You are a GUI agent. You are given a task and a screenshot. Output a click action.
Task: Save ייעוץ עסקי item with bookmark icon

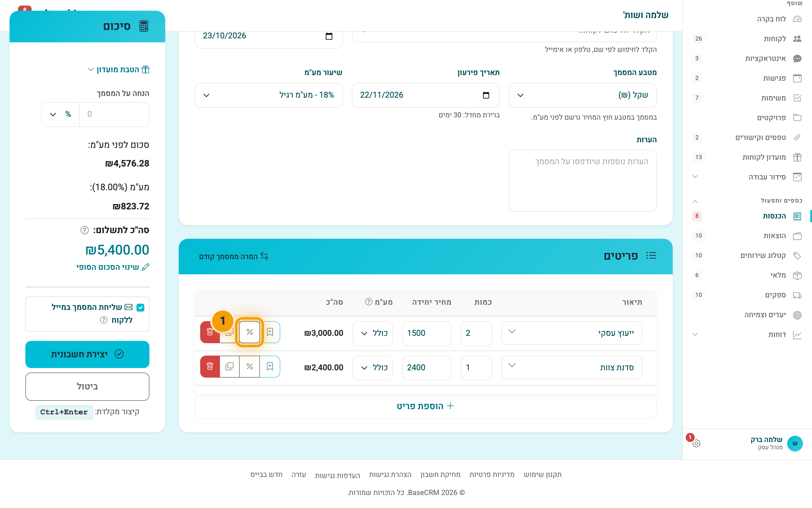270,332
